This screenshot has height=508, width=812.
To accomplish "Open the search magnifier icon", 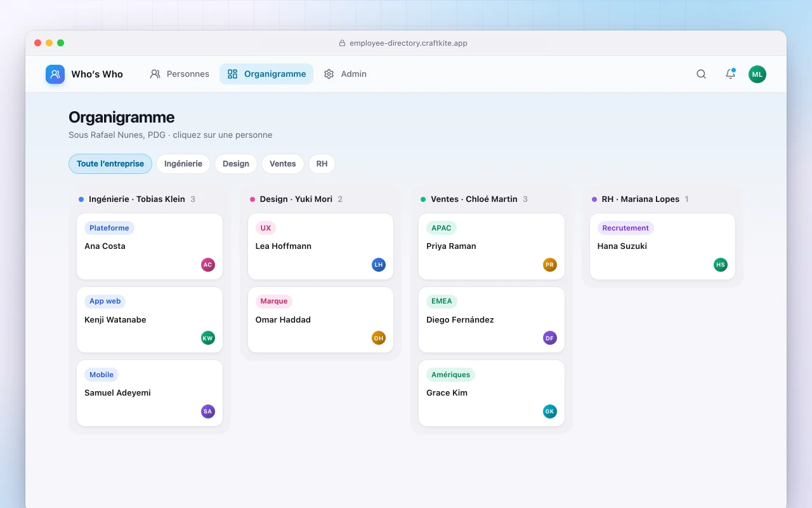I will pos(701,74).
